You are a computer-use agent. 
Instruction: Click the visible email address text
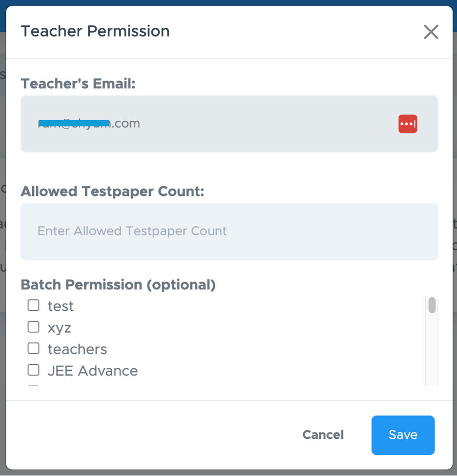click(x=89, y=124)
